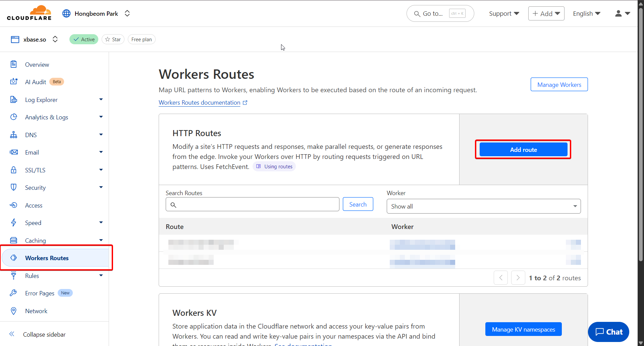This screenshot has height=346, width=644.
Task: Expand the Caching section arrow
Action: (101, 240)
